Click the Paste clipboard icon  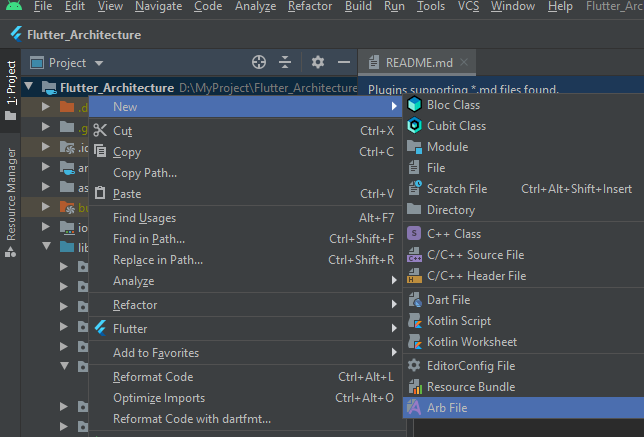coord(100,193)
